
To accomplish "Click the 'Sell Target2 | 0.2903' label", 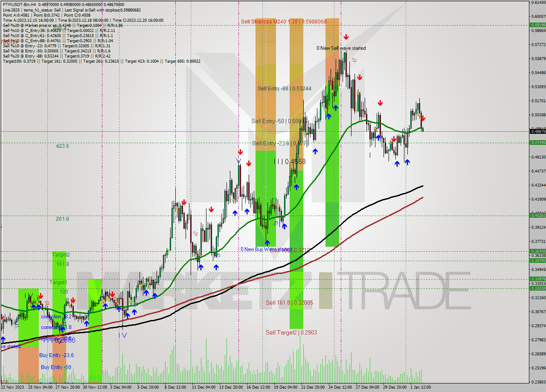I will [291, 332].
